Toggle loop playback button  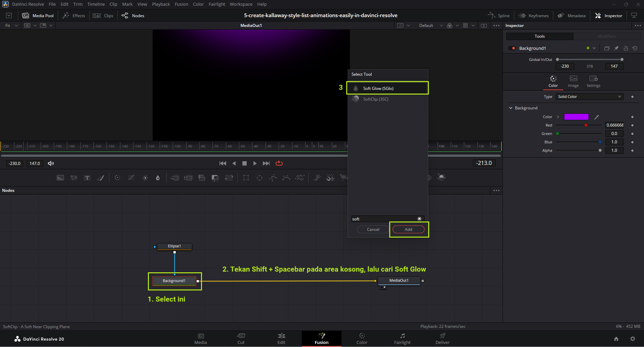pos(279,164)
